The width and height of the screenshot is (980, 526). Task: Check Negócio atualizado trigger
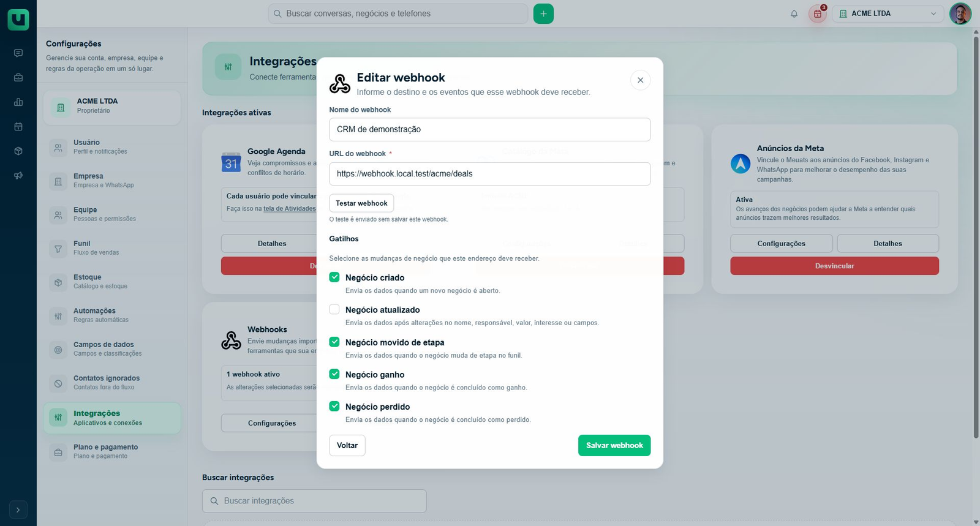tap(334, 309)
